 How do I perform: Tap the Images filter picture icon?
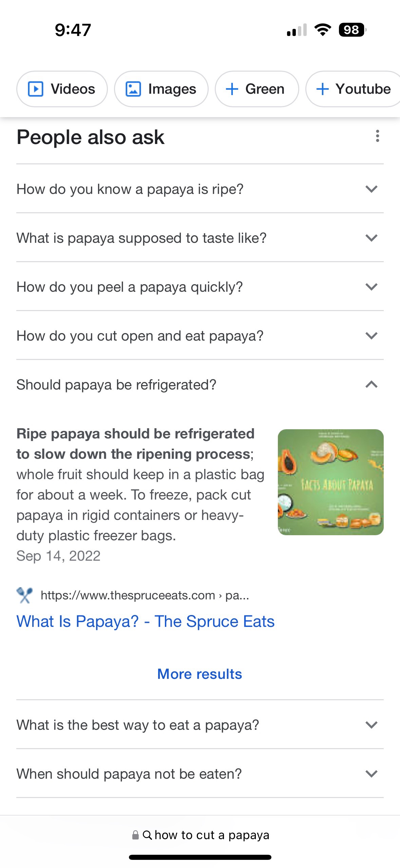point(133,89)
